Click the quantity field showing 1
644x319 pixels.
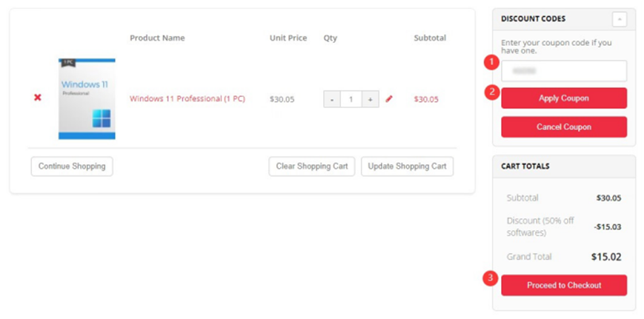(x=351, y=98)
